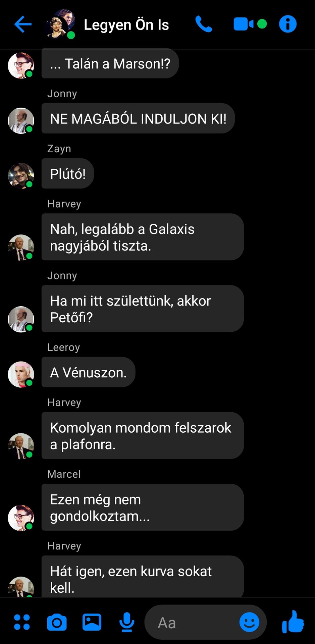Tap Leeroy's avatar beside A Vénuszon.
This screenshot has width=315, height=644.
21,374
